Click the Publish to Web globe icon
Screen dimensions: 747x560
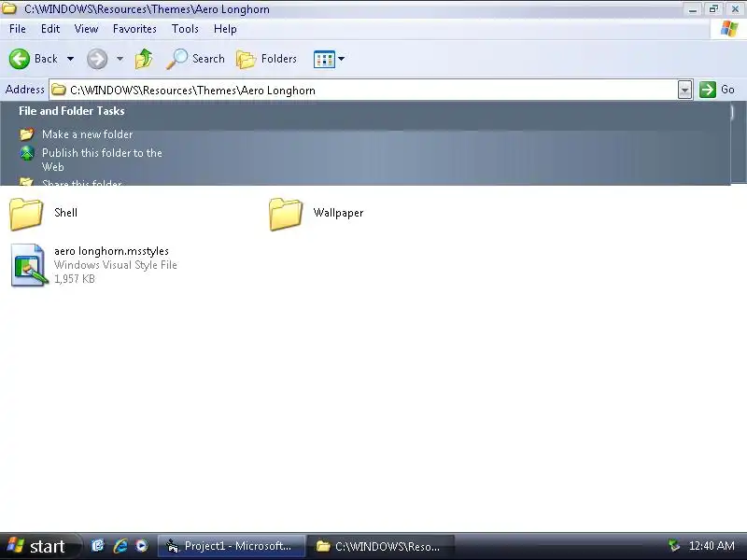[x=27, y=153]
